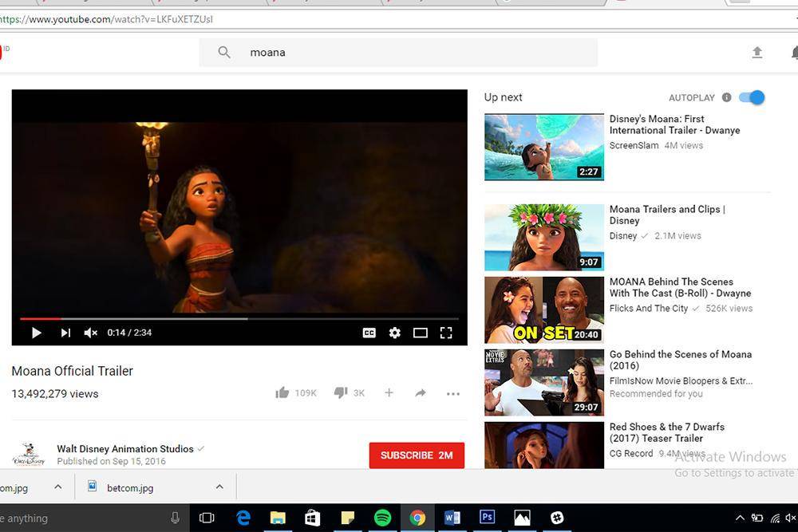Open more actions three-dot menu
The width and height of the screenshot is (798, 532).
(x=453, y=393)
